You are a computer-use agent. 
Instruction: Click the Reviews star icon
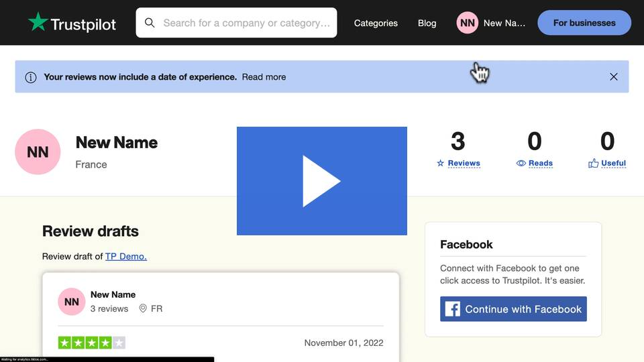[x=441, y=164]
